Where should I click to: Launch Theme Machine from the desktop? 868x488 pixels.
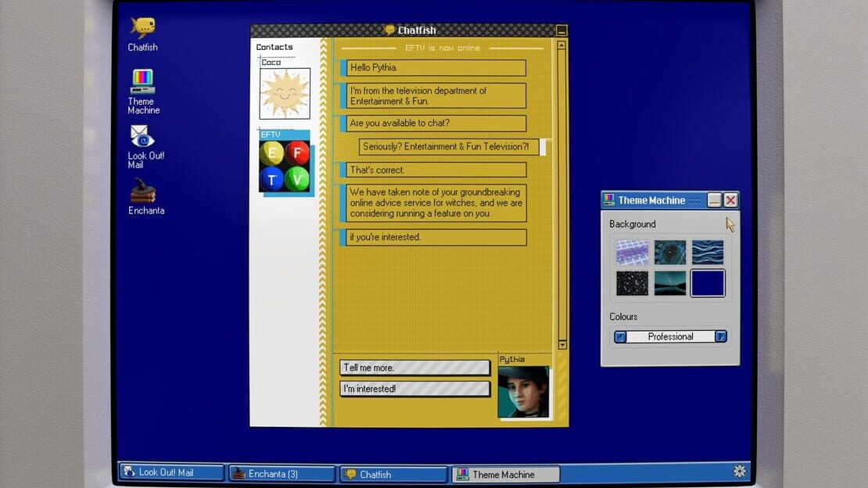coord(143,91)
